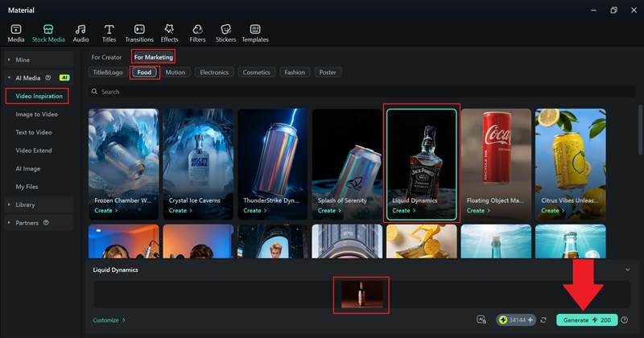Open Text to Video in the sidebar
Image resolution: width=644 pixels, height=338 pixels.
click(34, 132)
